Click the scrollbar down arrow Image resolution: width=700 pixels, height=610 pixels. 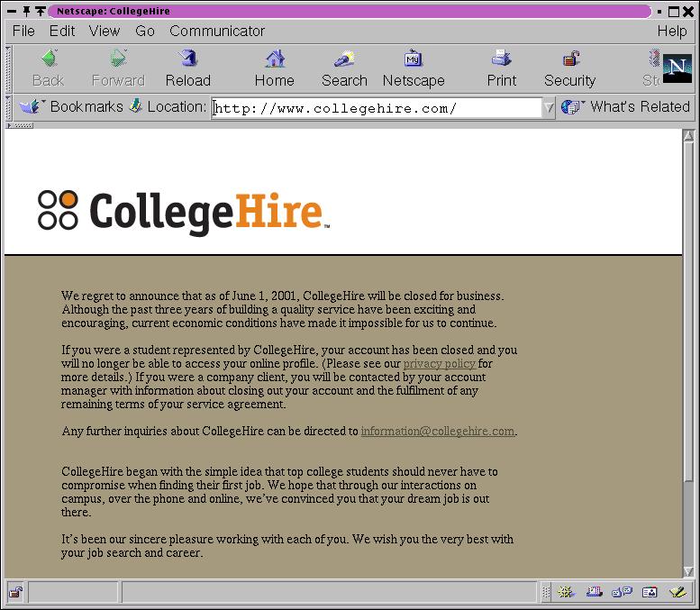click(689, 570)
